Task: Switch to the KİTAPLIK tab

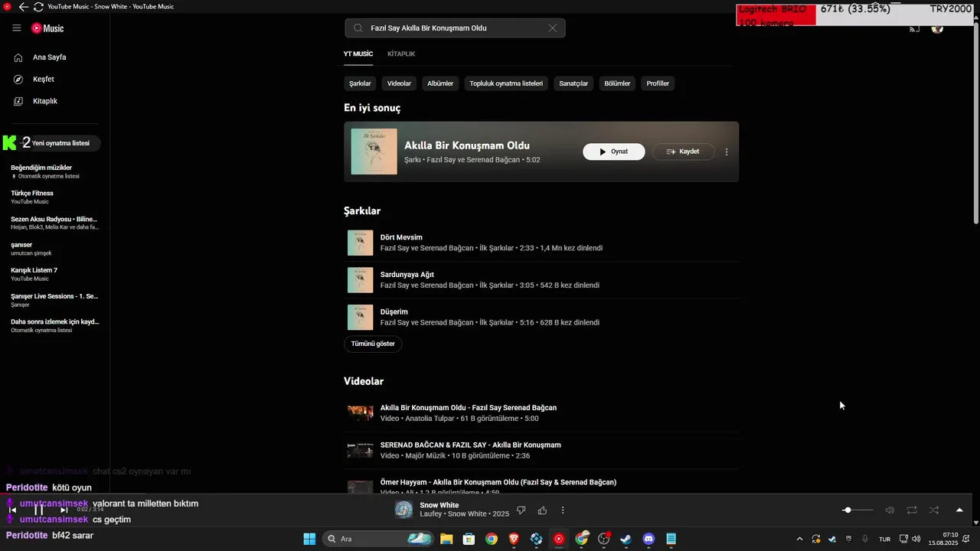Action: [401, 54]
